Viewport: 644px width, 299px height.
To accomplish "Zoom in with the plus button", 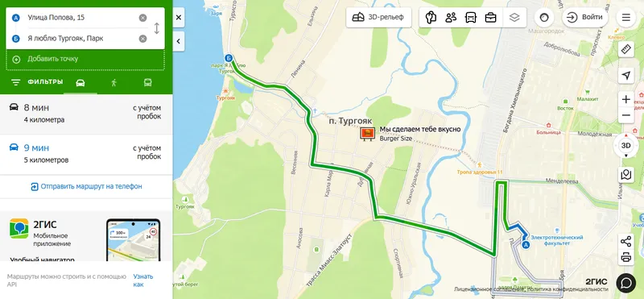I will pyautogui.click(x=626, y=99).
